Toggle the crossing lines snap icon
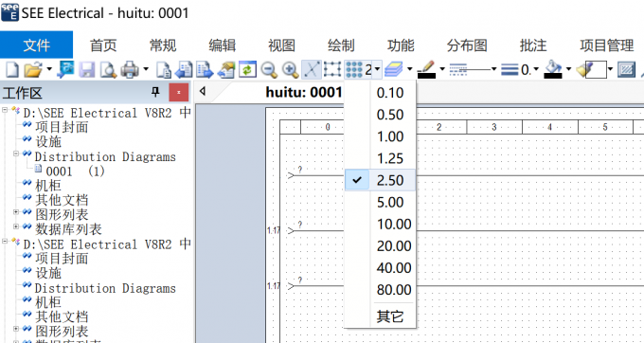Screen dimensions: 644x343 pyautogui.click(x=312, y=70)
